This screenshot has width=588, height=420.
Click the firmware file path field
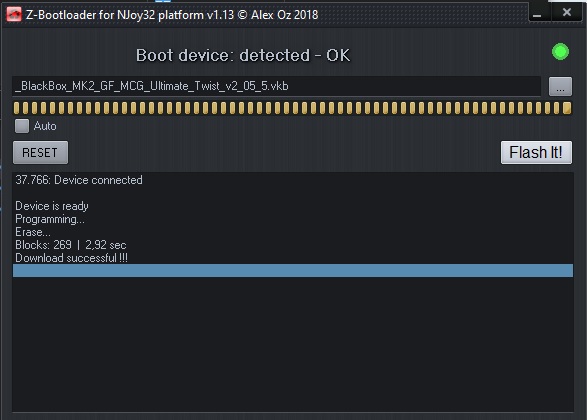pos(277,86)
